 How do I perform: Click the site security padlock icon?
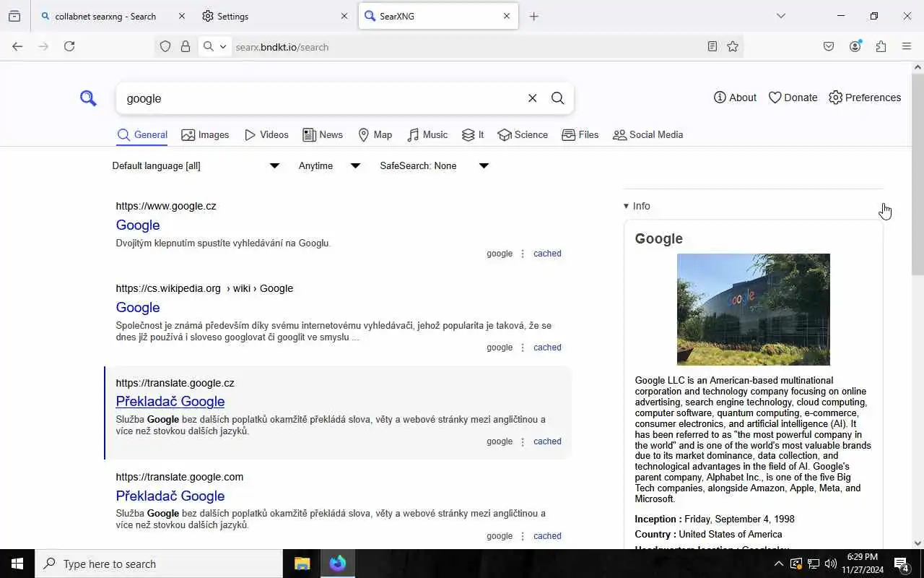pos(186,46)
